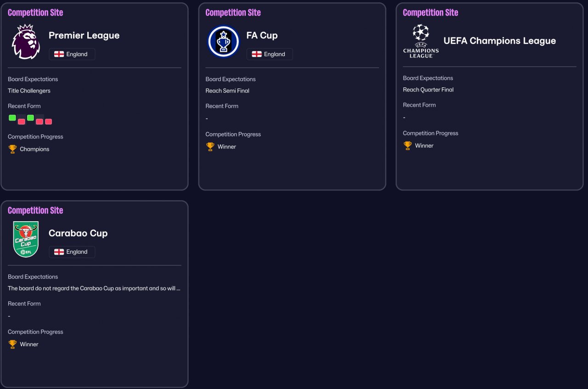Click the FA Cup Winner trophy icon
This screenshot has width=588, height=389.
[210, 147]
